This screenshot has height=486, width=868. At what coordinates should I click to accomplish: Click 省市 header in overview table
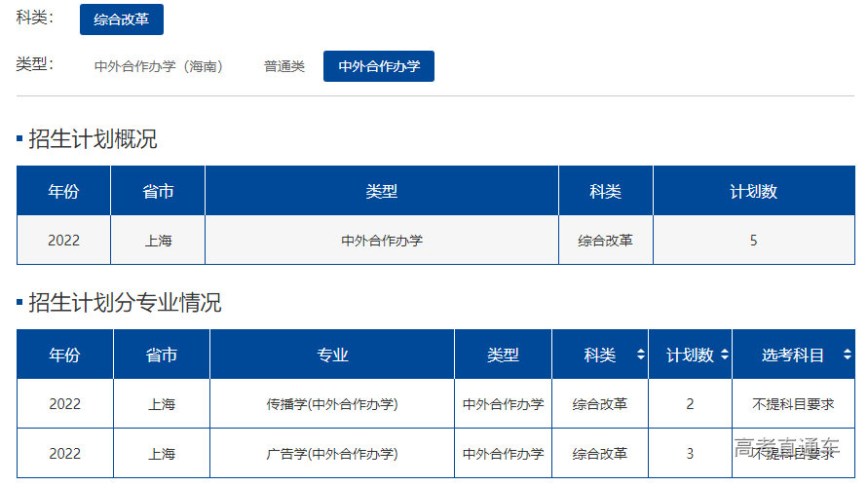[158, 191]
